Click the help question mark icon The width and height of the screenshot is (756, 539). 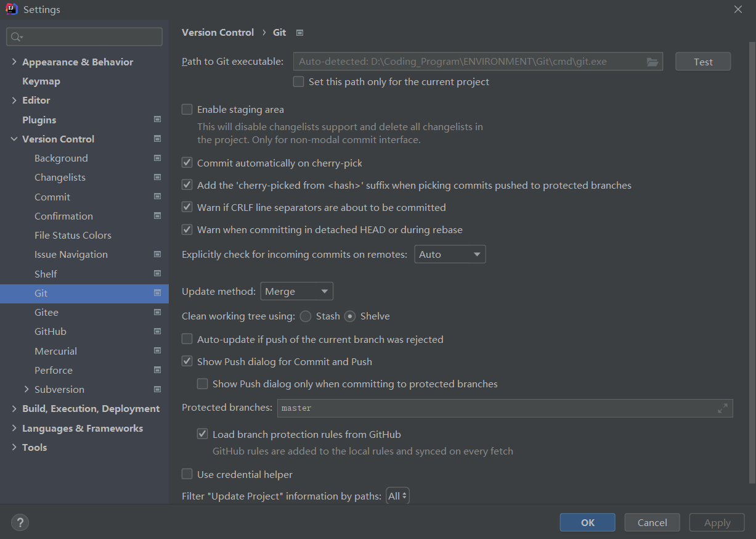tap(20, 522)
